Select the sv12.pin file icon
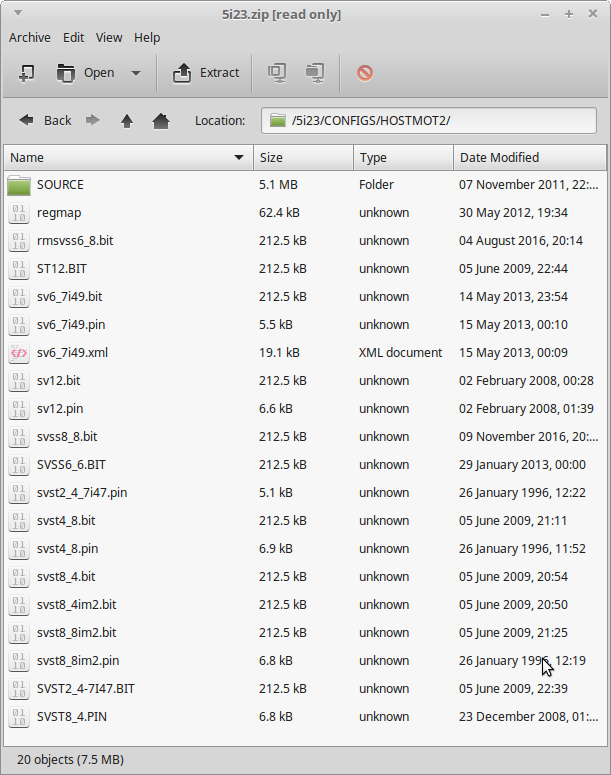 [x=19, y=409]
